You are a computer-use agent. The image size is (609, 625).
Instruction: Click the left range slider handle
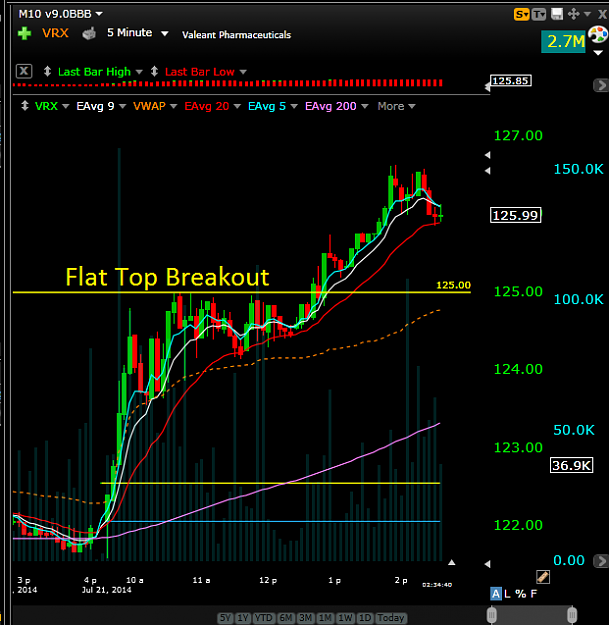tap(492, 614)
